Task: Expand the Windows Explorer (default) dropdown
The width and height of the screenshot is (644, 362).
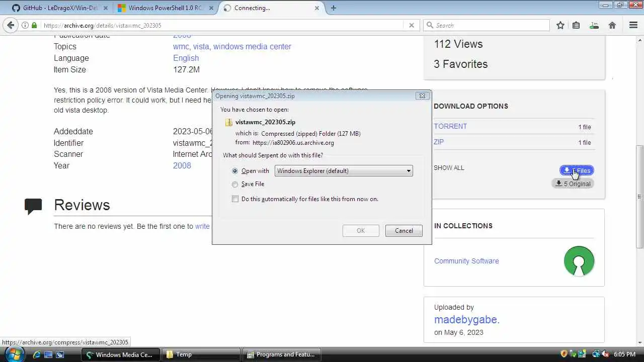Action: pyautogui.click(x=344, y=171)
